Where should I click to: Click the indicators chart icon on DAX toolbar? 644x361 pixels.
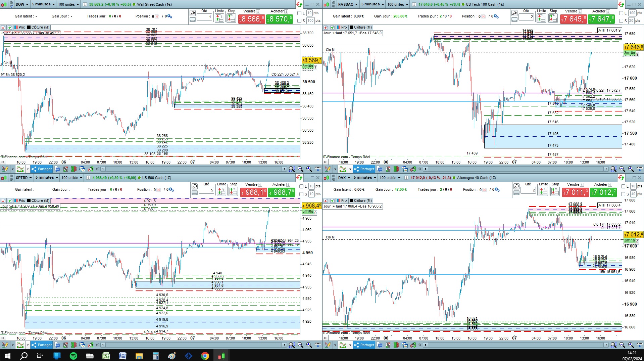click(x=343, y=345)
